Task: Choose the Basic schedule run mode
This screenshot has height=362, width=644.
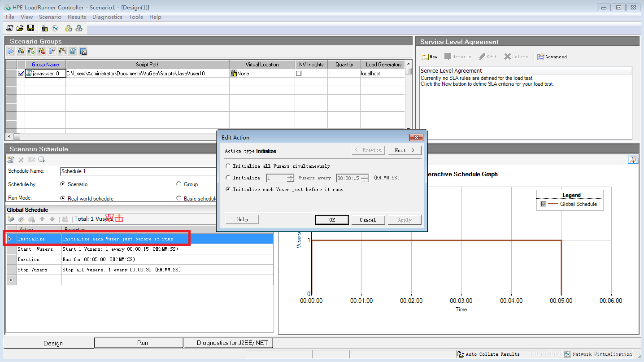Action: click(x=179, y=198)
